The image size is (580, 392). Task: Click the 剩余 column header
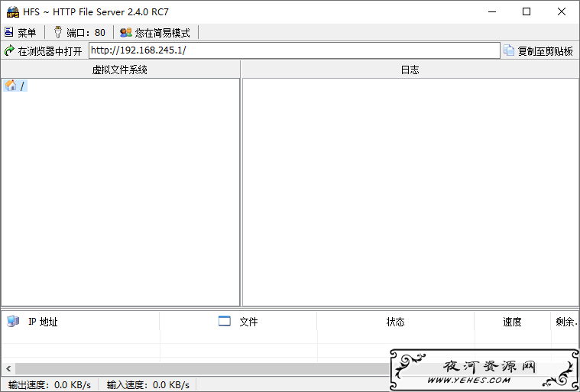[565, 322]
